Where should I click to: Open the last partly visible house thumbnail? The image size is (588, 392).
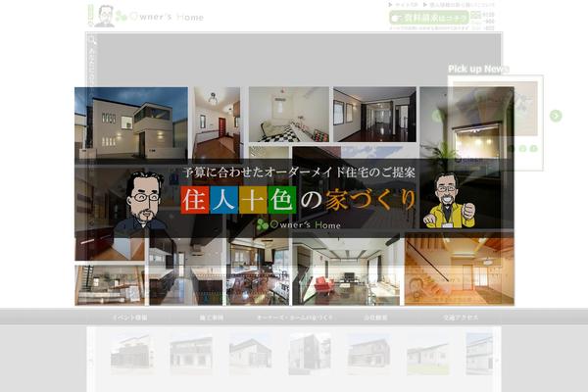click(x=479, y=354)
